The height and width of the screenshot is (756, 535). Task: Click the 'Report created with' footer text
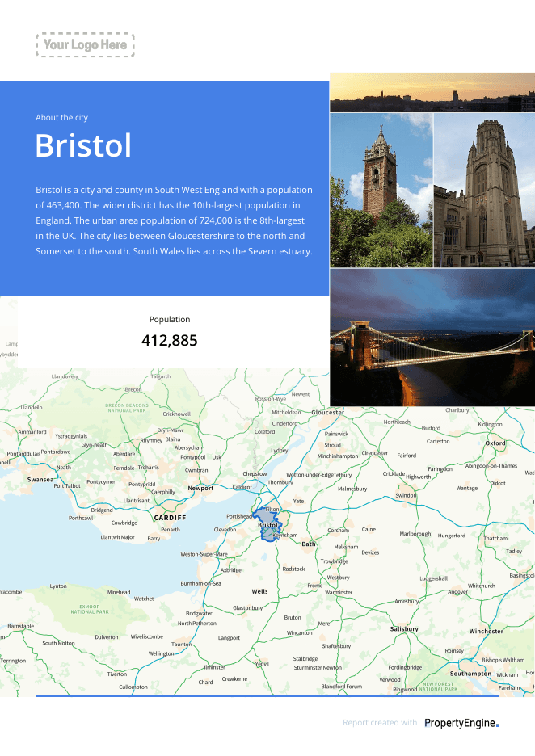380,722
